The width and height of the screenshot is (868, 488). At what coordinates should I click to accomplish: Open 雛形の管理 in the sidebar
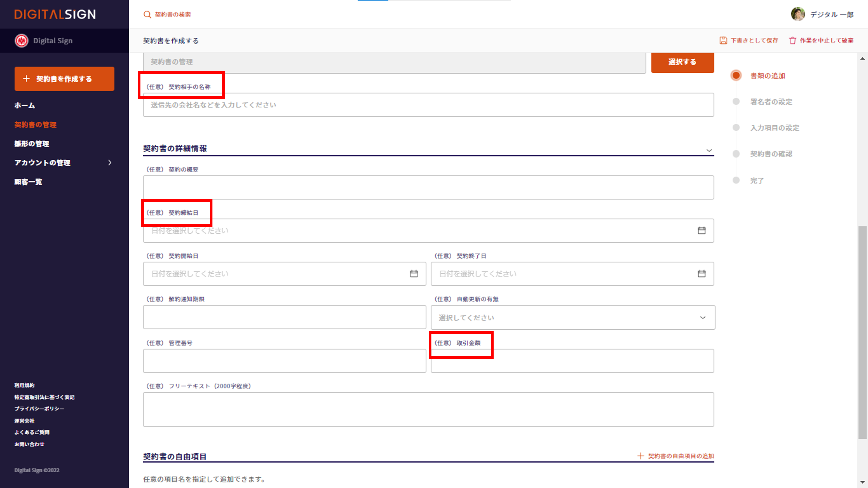32,144
